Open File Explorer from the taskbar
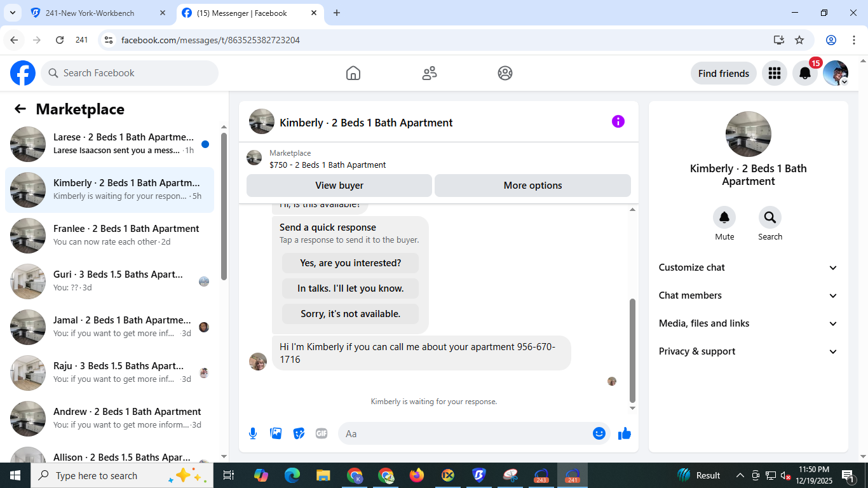The width and height of the screenshot is (868, 488). [x=323, y=475]
